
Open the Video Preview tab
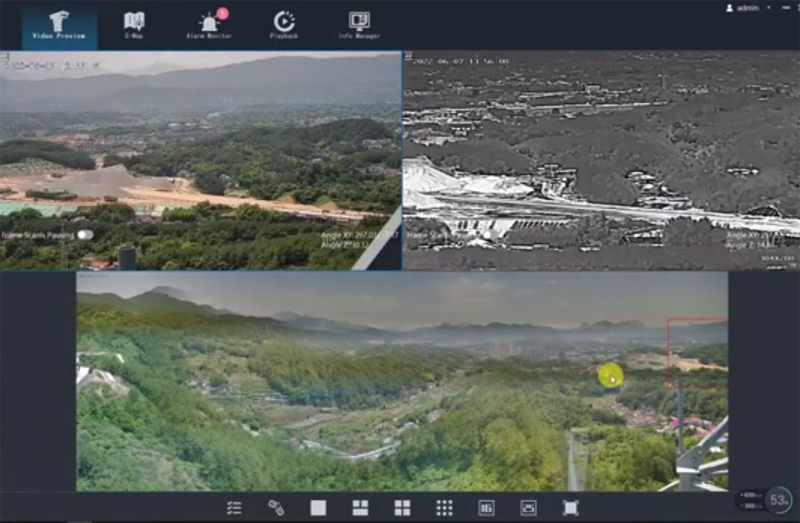click(x=59, y=25)
